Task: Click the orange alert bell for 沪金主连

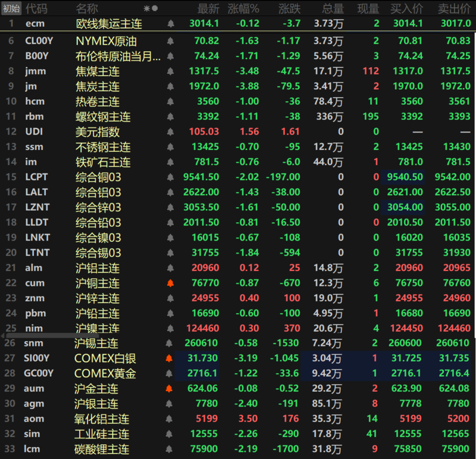Action: [169, 388]
